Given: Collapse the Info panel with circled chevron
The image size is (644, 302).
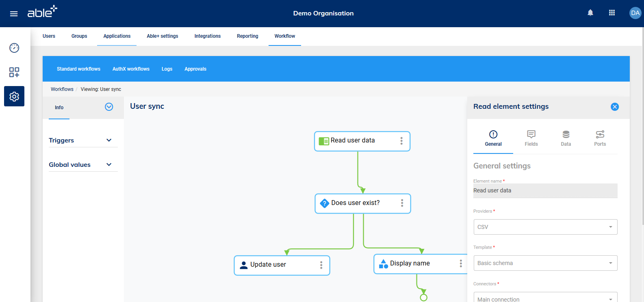Looking at the screenshot, I should pyautogui.click(x=109, y=107).
